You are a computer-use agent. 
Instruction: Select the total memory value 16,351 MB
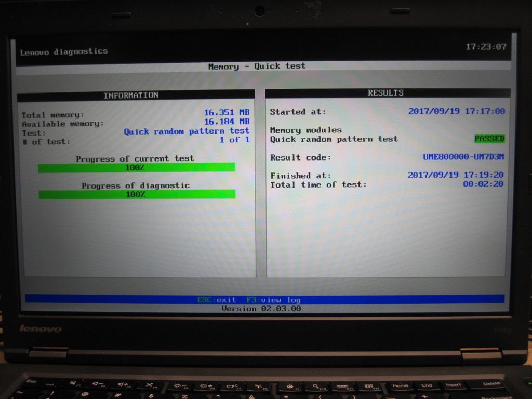point(227,112)
